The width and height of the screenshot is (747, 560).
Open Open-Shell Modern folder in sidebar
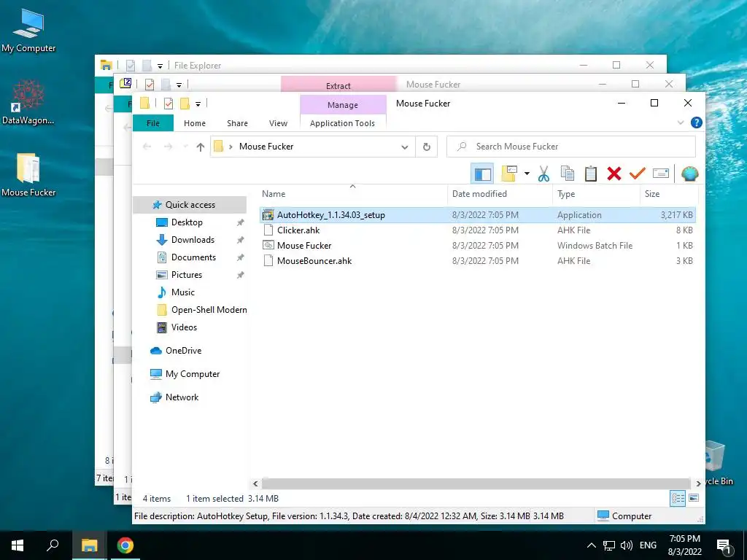tap(209, 310)
